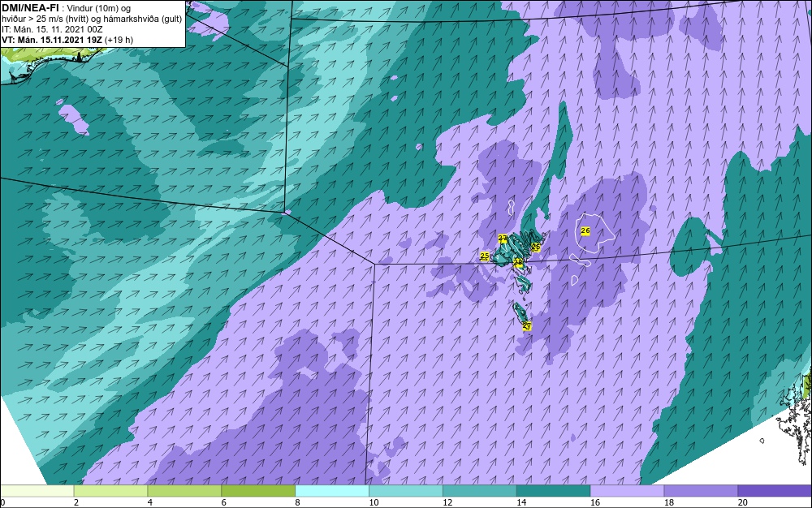Click the 'Vindur (10m) og' title text
The image size is (812, 508).
pos(99,8)
